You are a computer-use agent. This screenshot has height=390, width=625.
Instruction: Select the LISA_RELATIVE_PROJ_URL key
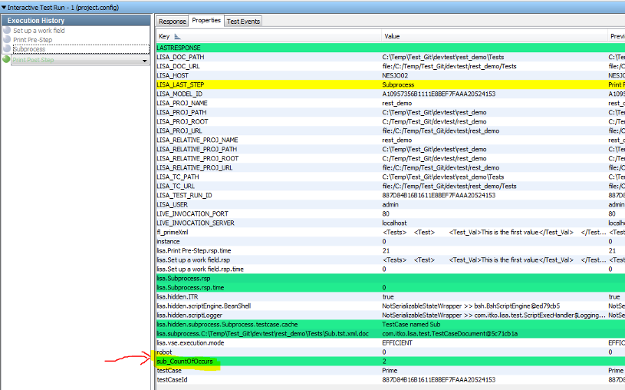pyautogui.click(x=195, y=167)
